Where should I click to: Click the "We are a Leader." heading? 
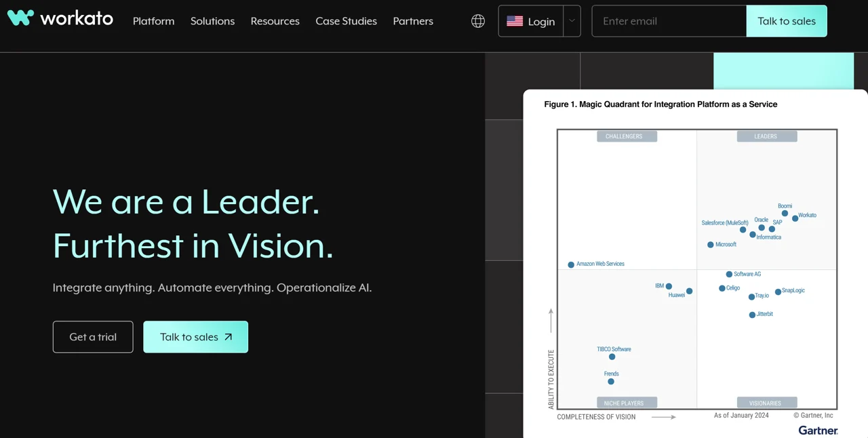pyautogui.click(x=186, y=201)
